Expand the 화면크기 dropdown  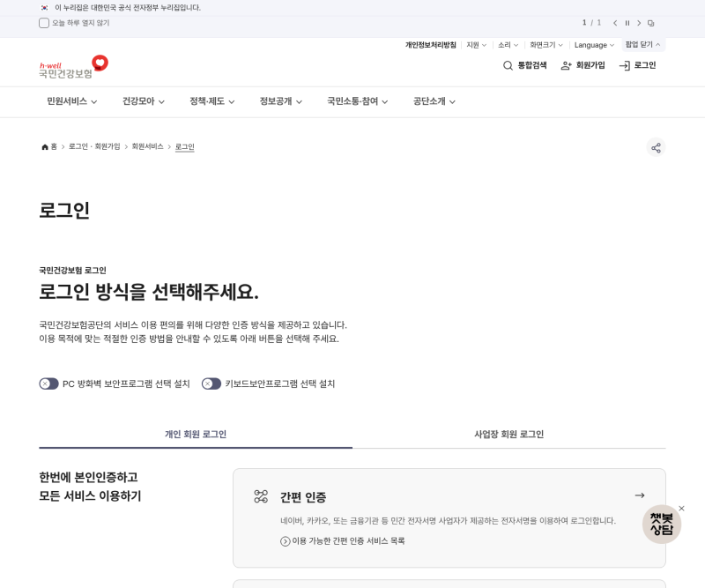coord(545,45)
